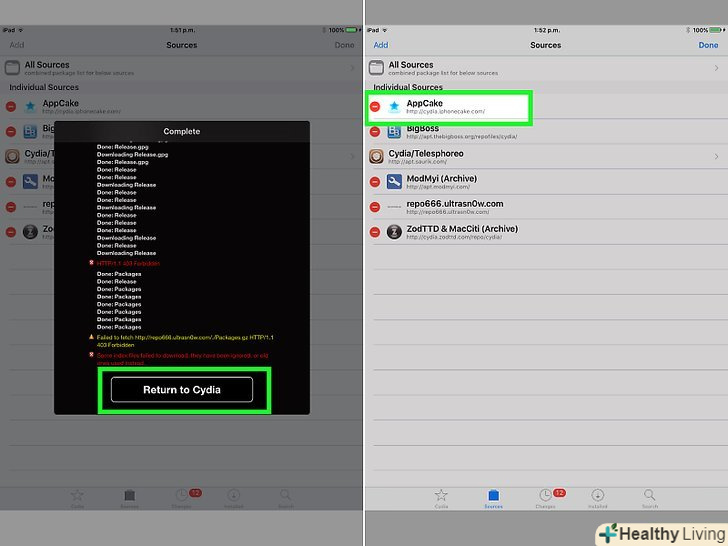Tap Cydia/Telesphoreo icon on right screen
This screenshot has height=546, width=728.
376,157
